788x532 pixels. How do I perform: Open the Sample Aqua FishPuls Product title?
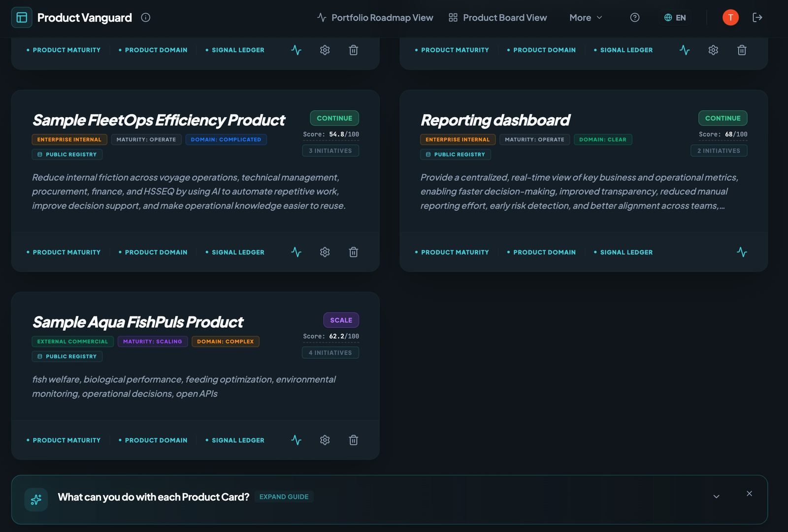pyautogui.click(x=138, y=322)
